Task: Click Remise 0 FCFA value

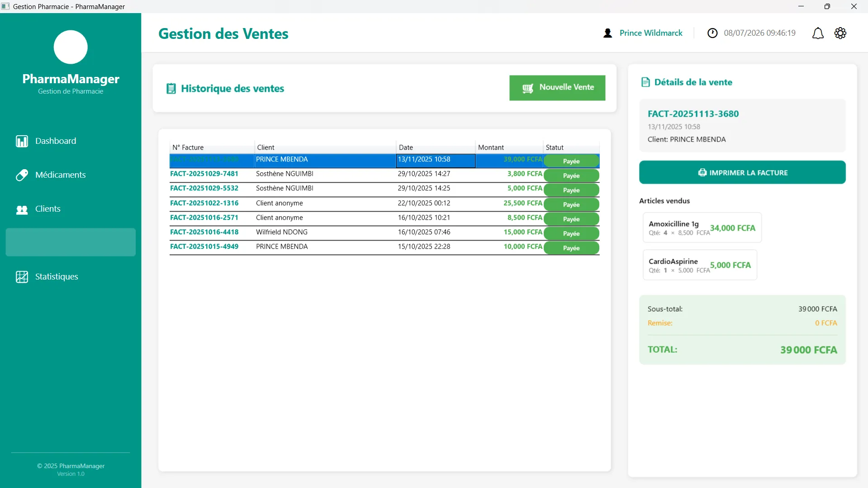Action: (826, 323)
